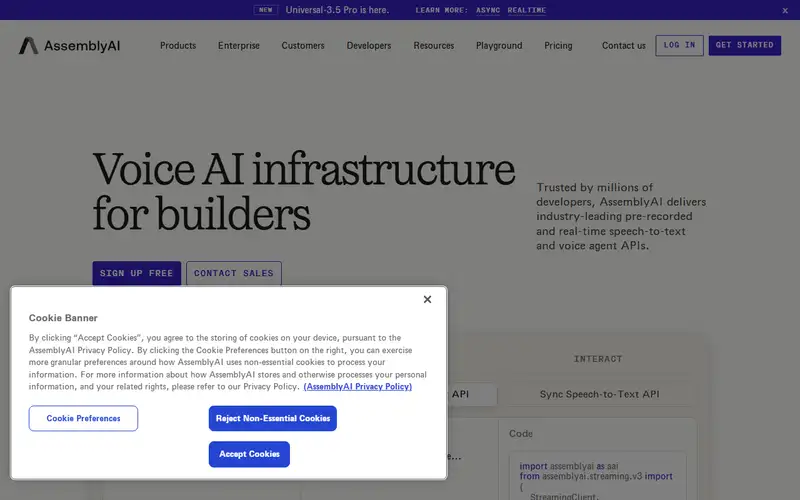Screen dimensions: 800x500
Task: Click the CONTACT SALES button
Action: tap(234, 273)
